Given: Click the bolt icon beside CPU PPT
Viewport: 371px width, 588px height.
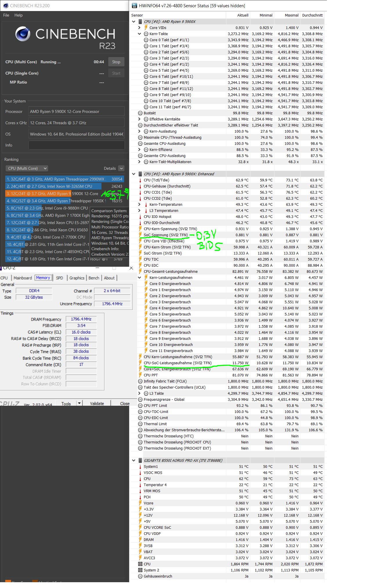Looking at the screenshot, I should tap(140, 375).
